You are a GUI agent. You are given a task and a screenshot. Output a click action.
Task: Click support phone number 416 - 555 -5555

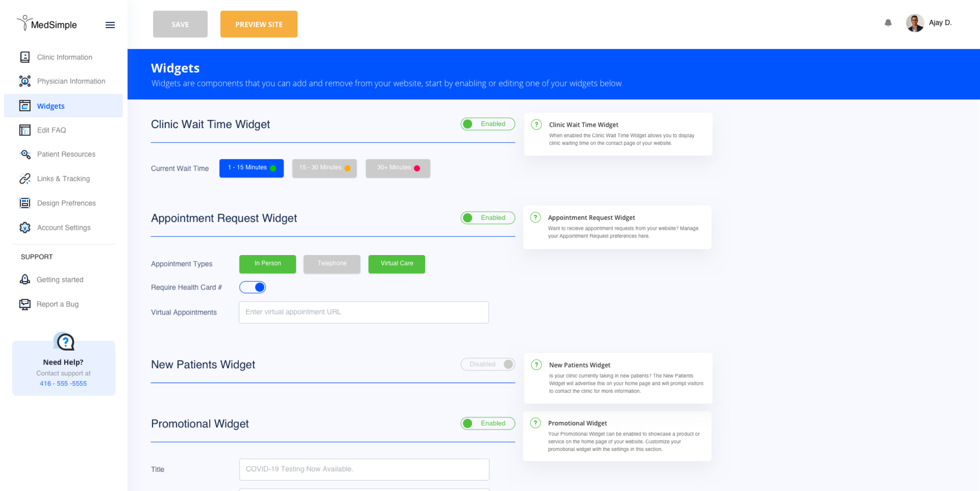click(63, 383)
